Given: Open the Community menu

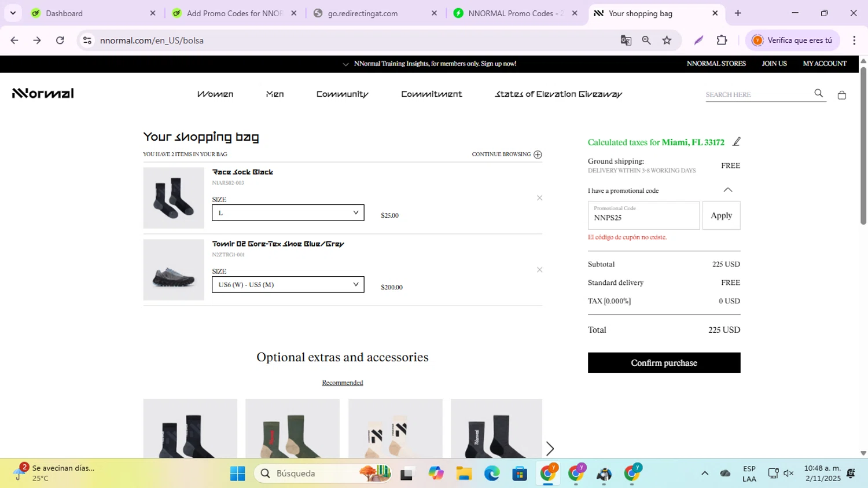Looking at the screenshot, I should [342, 94].
